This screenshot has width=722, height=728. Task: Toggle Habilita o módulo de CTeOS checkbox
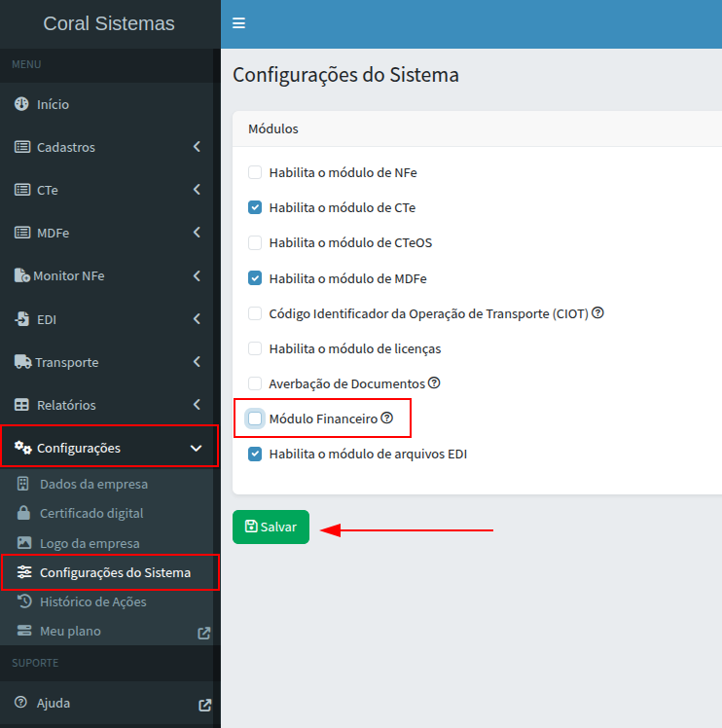pos(255,242)
